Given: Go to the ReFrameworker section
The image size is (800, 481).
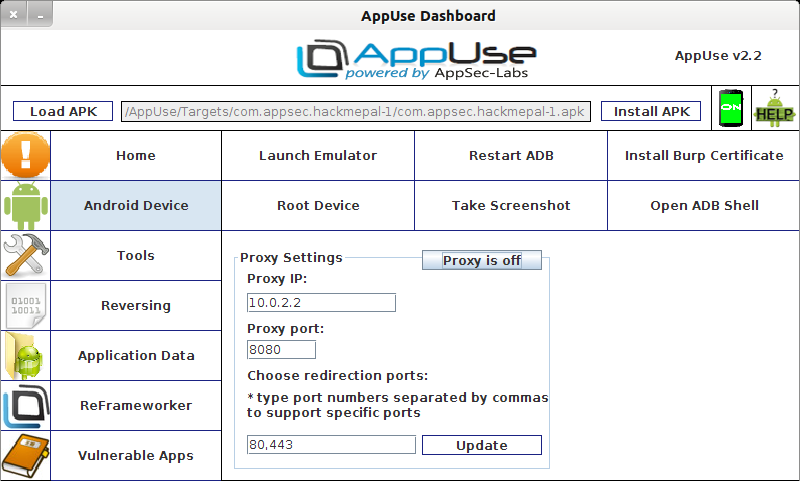Looking at the screenshot, I should [136, 406].
